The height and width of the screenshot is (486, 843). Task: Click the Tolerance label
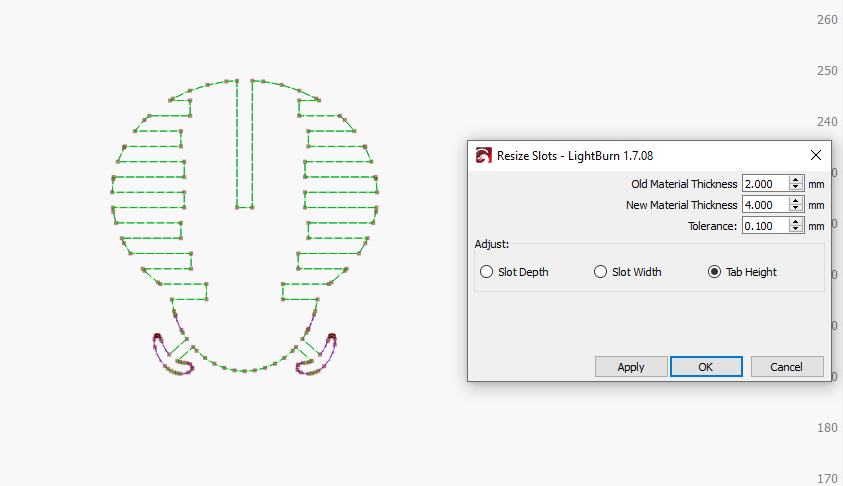click(x=712, y=226)
